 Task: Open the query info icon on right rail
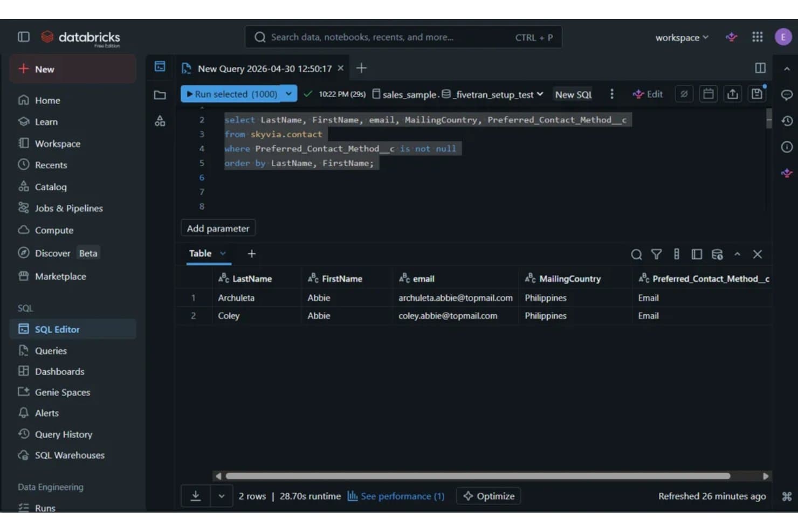point(787,147)
